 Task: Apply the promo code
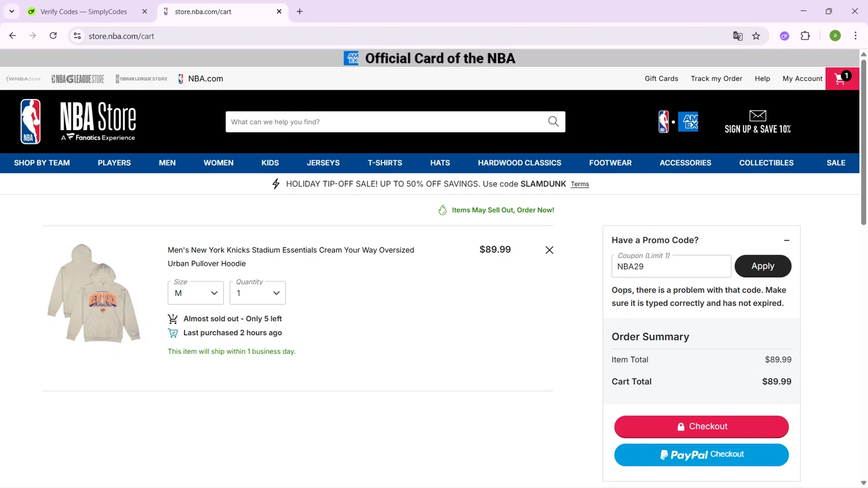[x=763, y=266]
